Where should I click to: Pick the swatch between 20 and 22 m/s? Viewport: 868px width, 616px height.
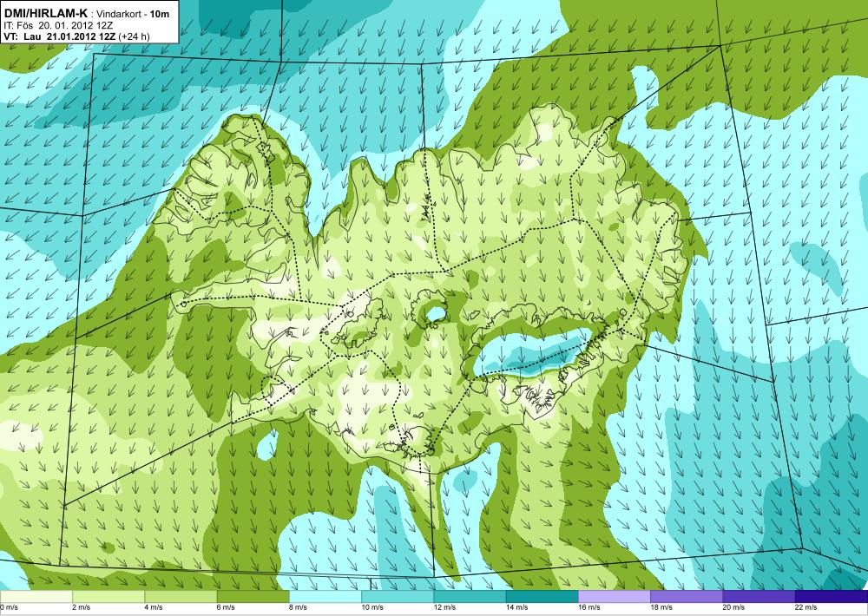[x=759, y=597]
